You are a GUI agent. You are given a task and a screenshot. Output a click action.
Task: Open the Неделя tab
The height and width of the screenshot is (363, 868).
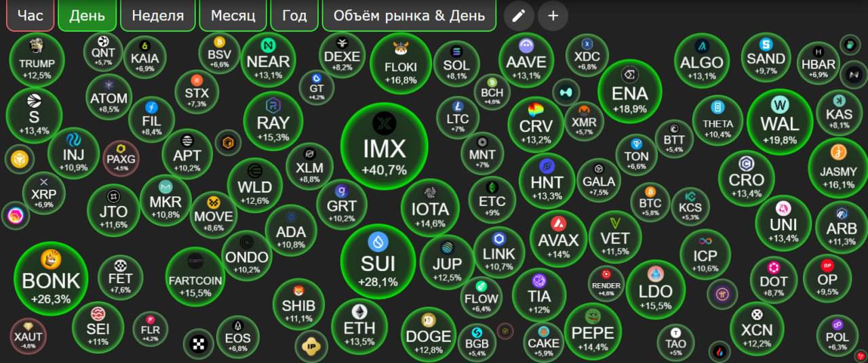pyautogui.click(x=158, y=16)
